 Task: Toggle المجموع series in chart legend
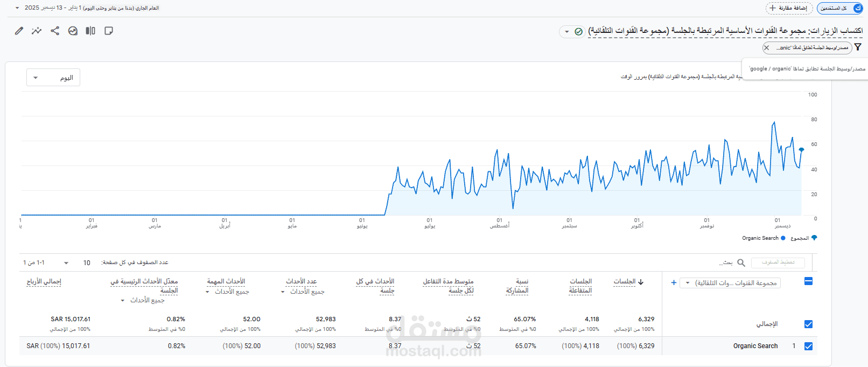point(803,238)
